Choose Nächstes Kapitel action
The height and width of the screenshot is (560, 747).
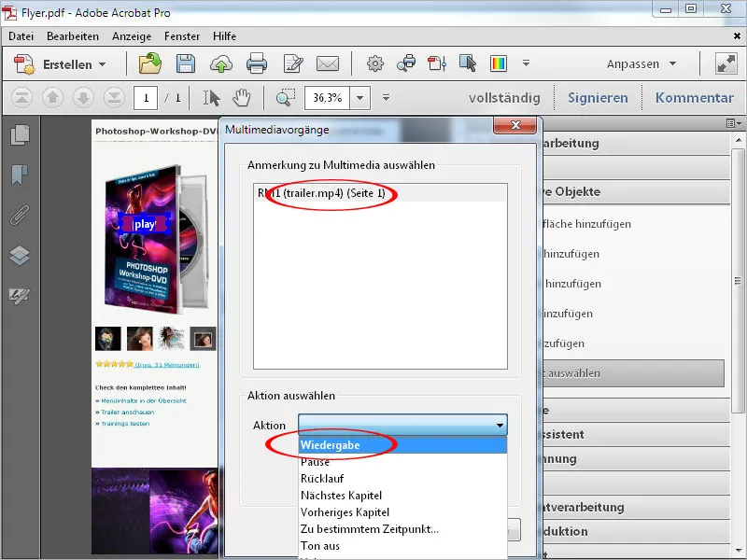[402, 496]
